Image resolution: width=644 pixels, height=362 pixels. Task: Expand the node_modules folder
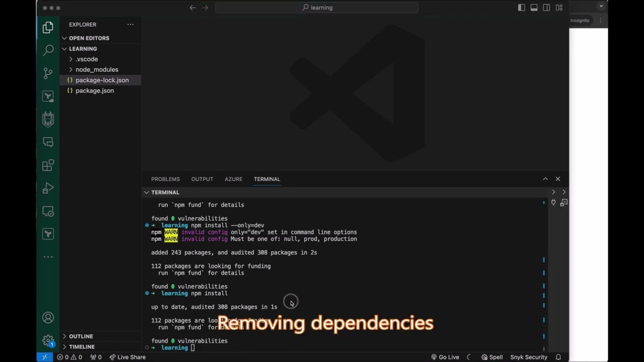pyautogui.click(x=97, y=69)
